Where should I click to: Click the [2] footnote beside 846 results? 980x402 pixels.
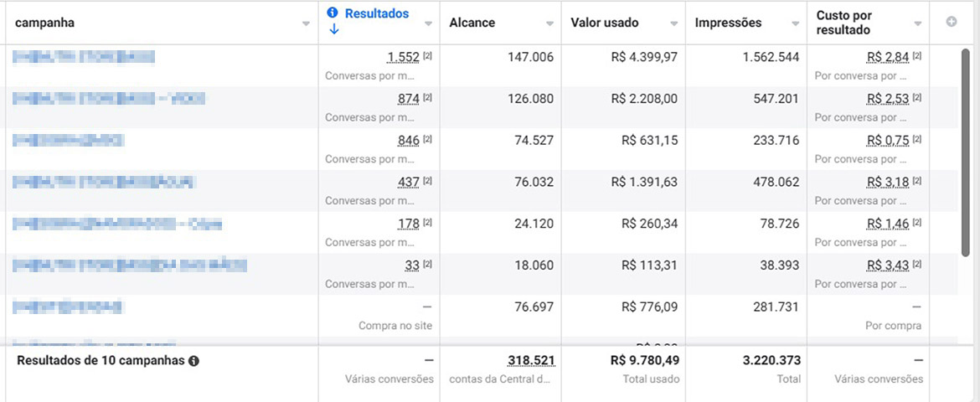(427, 139)
